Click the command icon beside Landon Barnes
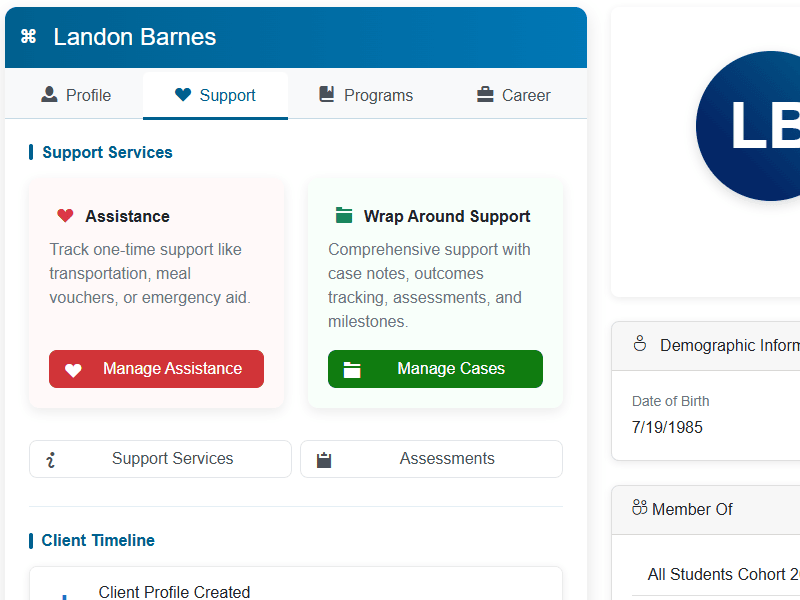800x600 pixels. coord(28,37)
